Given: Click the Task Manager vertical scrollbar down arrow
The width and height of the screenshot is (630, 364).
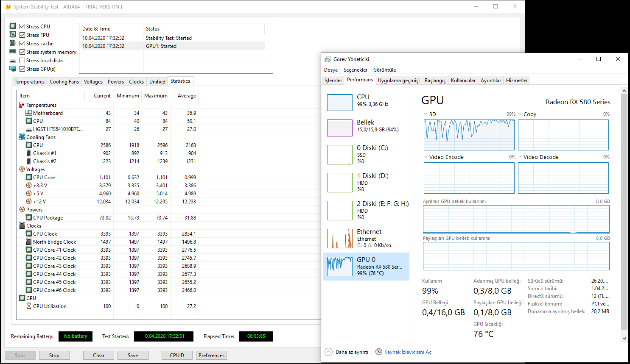Looking at the screenshot, I should point(624,338).
